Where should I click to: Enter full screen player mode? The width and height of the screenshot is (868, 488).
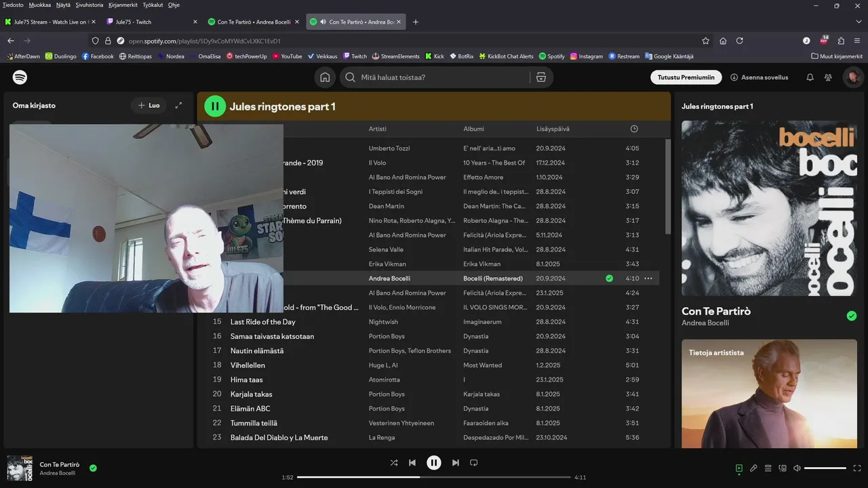pyautogui.click(x=857, y=468)
